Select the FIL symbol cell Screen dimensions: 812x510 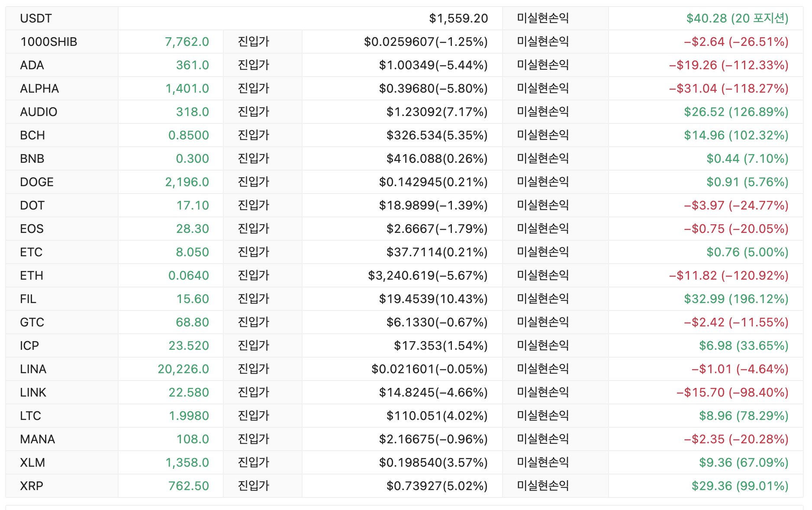(x=62, y=299)
